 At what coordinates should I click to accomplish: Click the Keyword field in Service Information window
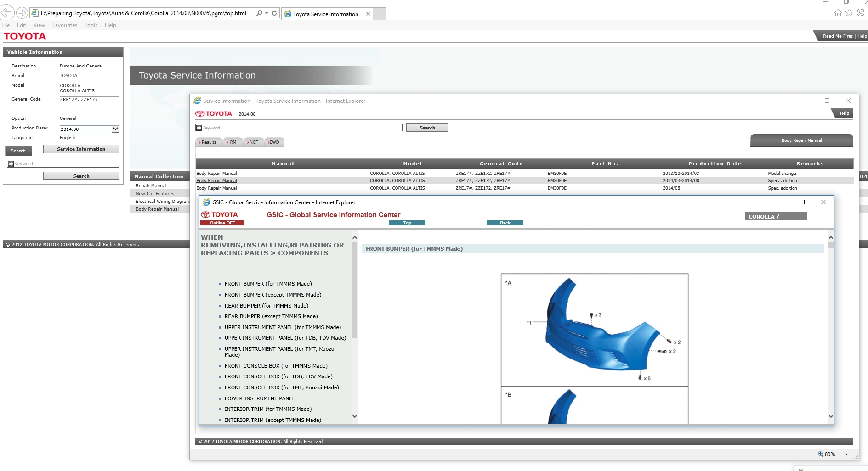[302, 128]
